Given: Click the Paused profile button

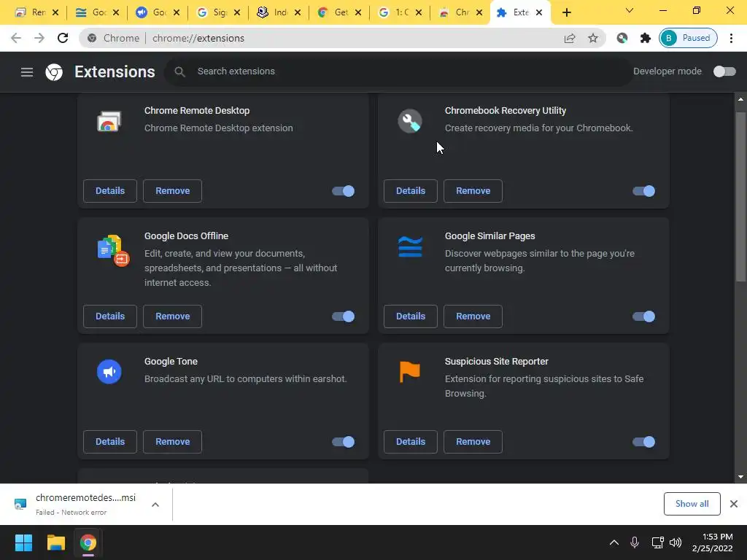Looking at the screenshot, I should click(688, 38).
